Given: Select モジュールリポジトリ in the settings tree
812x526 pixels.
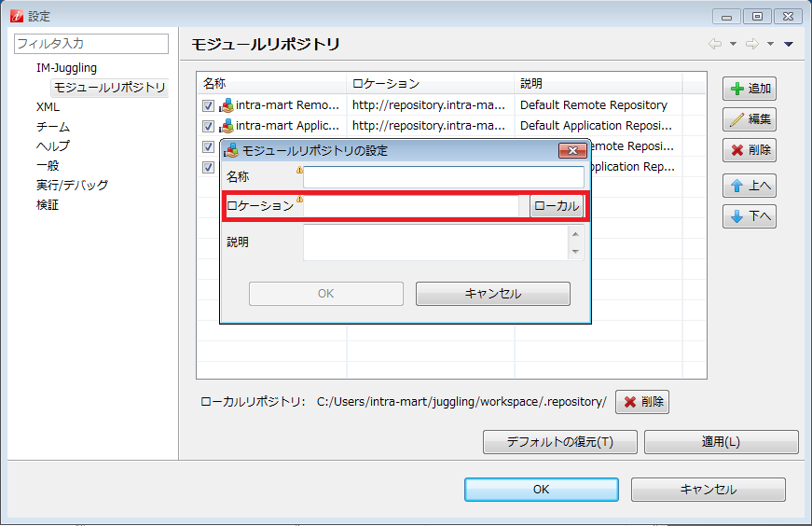Looking at the screenshot, I should coord(109,88).
